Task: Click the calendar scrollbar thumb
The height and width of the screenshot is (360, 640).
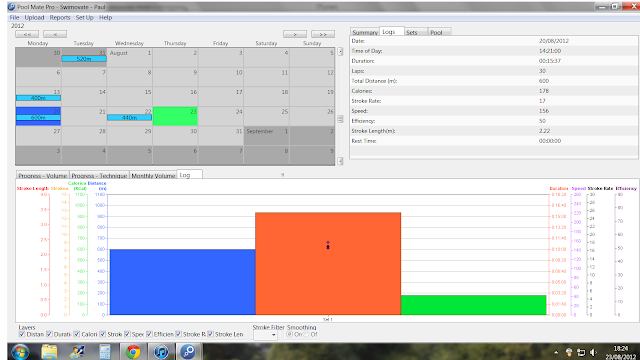Action: [340, 119]
